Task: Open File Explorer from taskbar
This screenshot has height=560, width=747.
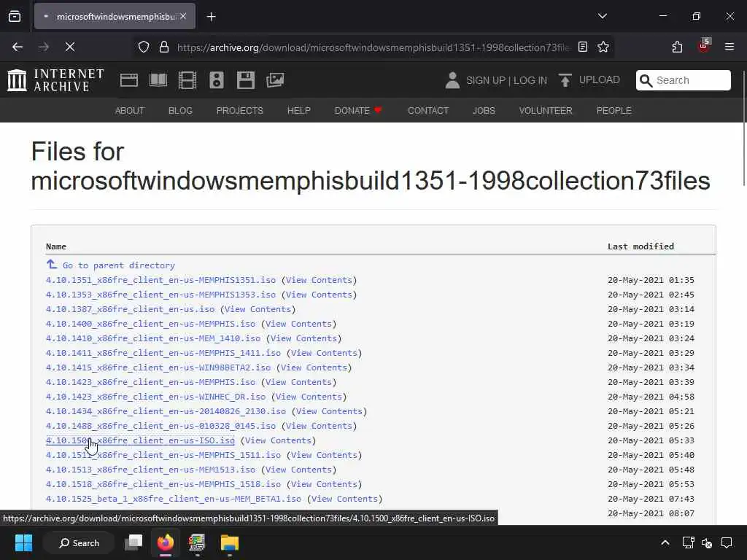Action: click(229, 542)
